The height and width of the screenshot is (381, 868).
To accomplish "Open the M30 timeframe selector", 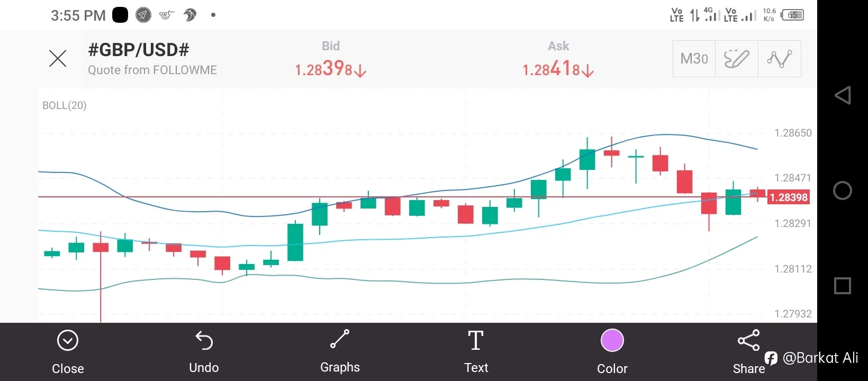I will click(694, 59).
